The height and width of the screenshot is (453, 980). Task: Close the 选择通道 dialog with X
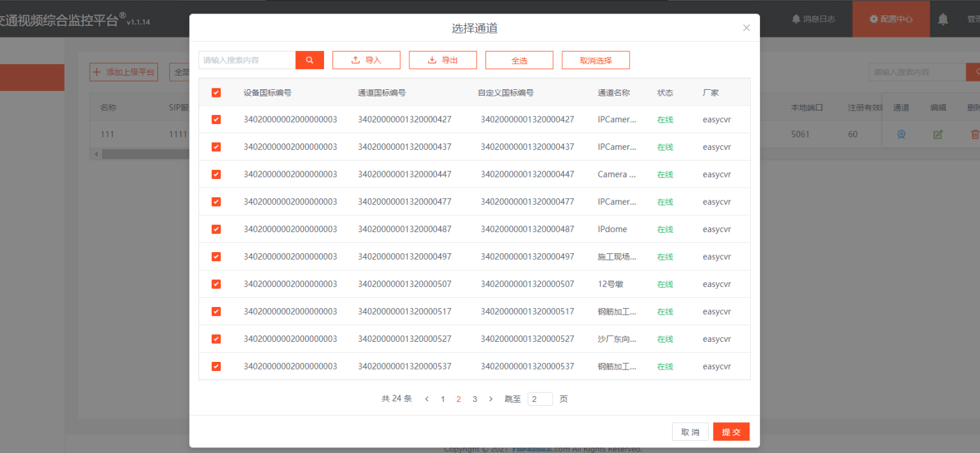746,28
